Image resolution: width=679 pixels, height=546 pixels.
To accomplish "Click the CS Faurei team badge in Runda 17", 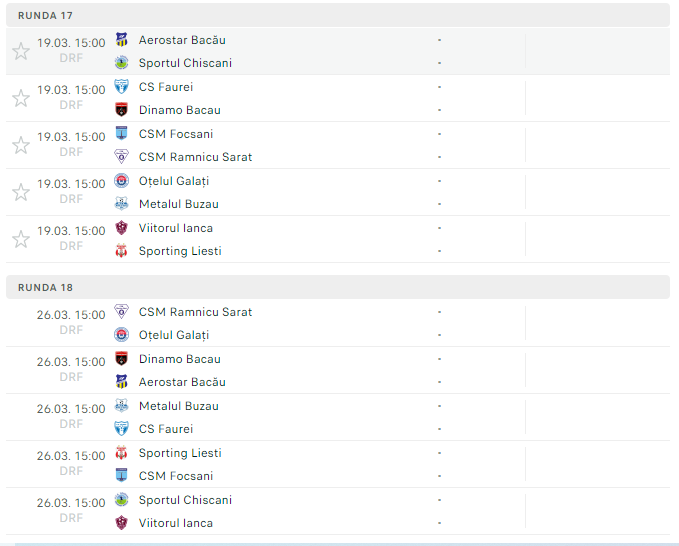I will click(x=122, y=87).
